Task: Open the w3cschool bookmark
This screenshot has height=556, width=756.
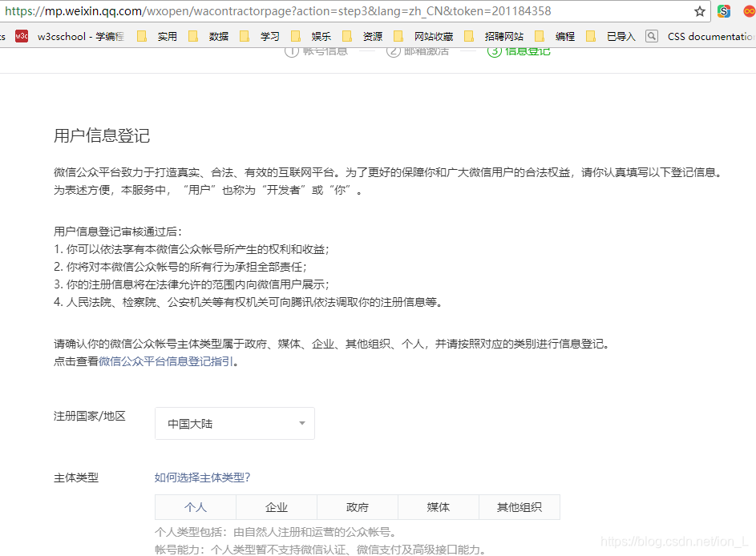Action: (x=70, y=36)
